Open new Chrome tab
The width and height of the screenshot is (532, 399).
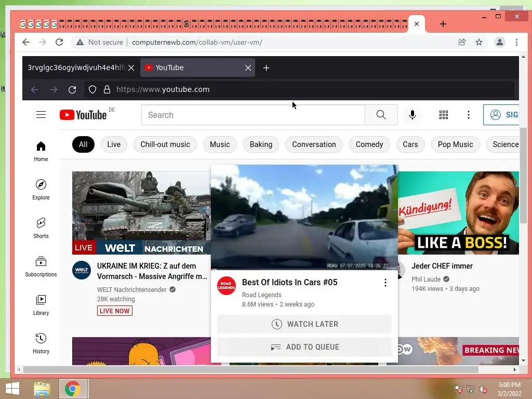pyautogui.click(x=443, y=24)
